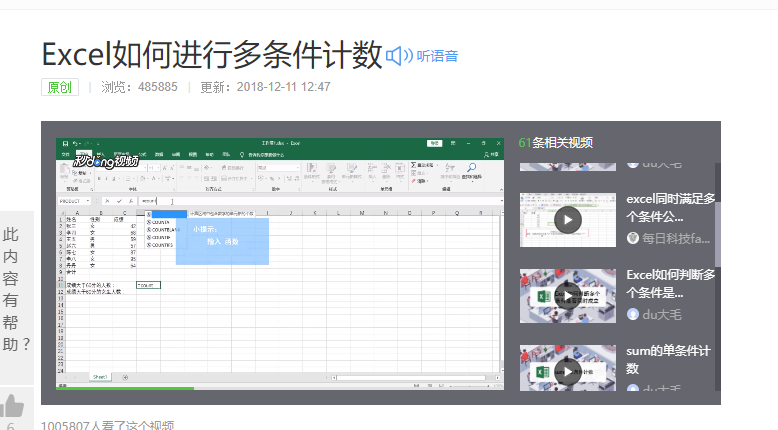Viewport: 778px width, 430px height.
Task: Click the article title Excel如何进行多条件计数
Action: coord(212,55)
